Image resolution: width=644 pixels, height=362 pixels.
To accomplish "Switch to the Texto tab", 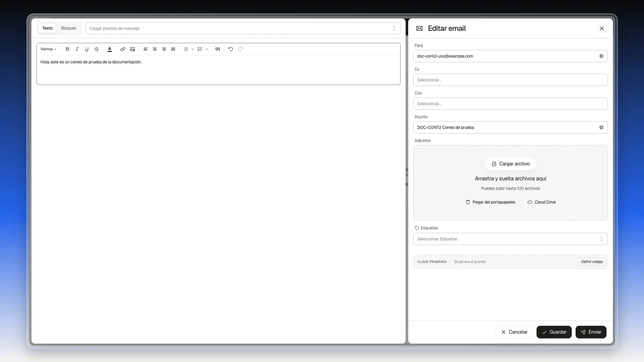I will tap(47, 28).
